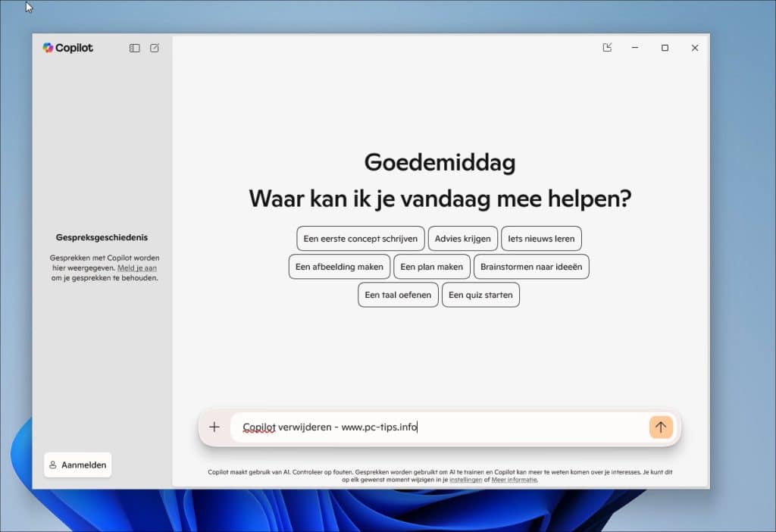Close the Copilot window
776x532 pixels.
[695, 48]
